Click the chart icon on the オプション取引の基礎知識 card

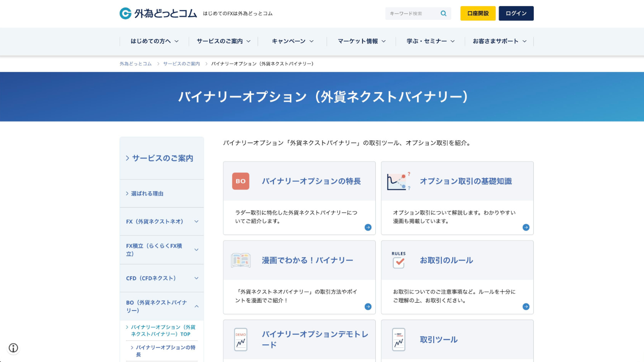coord(398,181)
